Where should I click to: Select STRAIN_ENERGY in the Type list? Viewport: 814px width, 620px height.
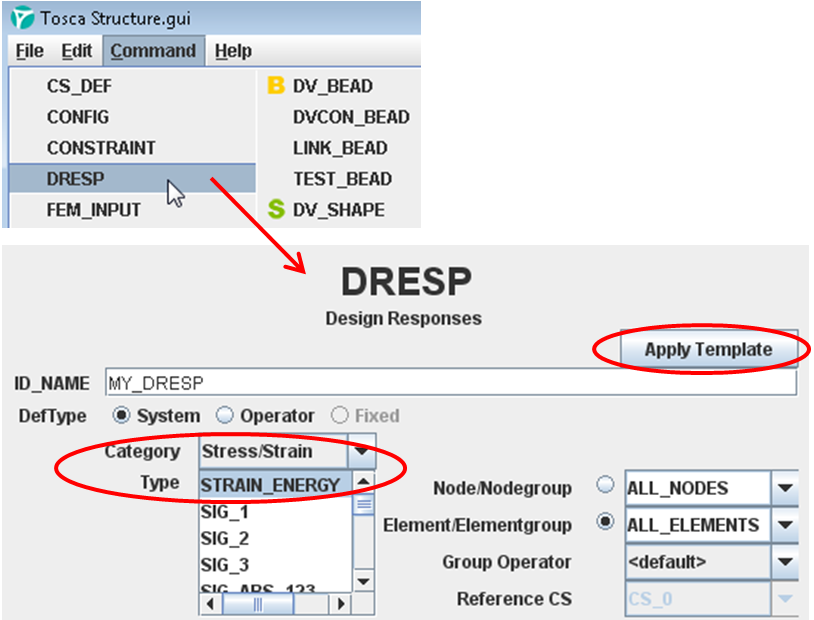276,484
